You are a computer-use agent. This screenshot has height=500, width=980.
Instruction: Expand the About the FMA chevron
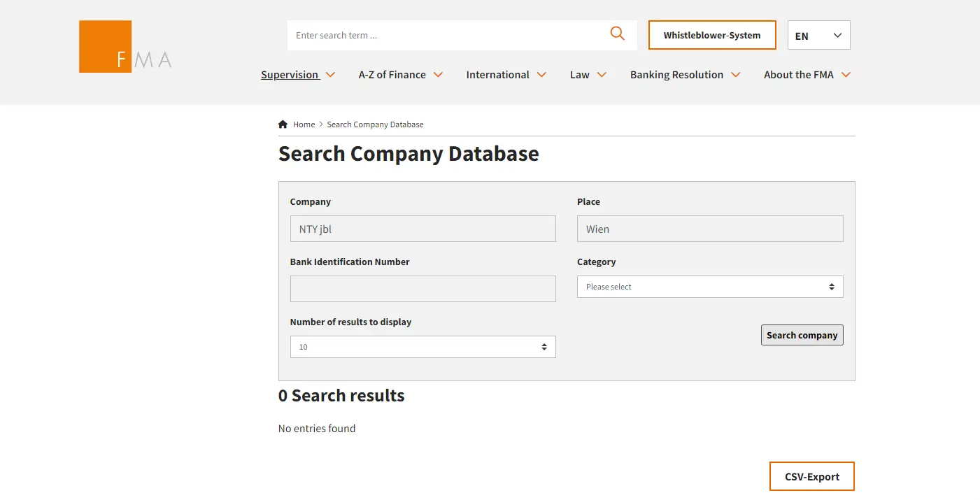(x=846, y=75)
